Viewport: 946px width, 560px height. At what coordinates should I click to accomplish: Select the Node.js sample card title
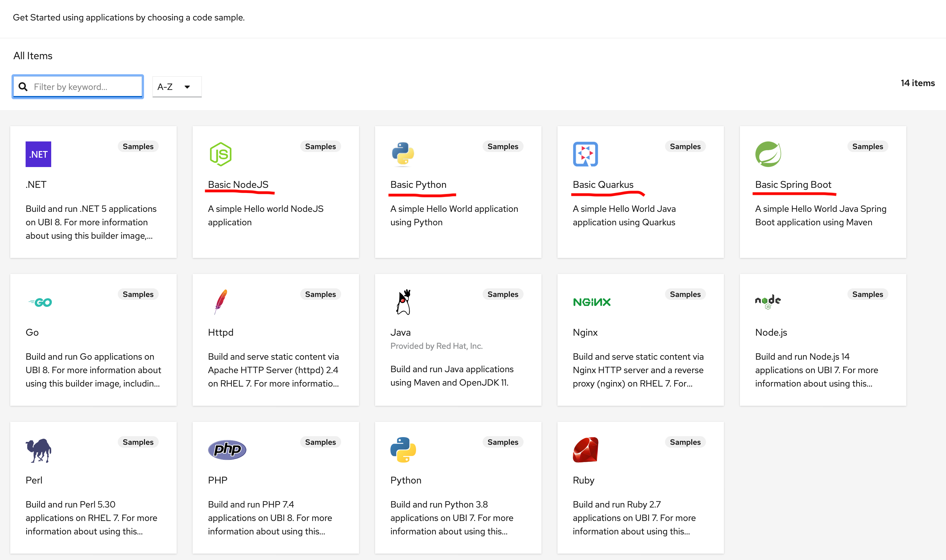[771, 332]
